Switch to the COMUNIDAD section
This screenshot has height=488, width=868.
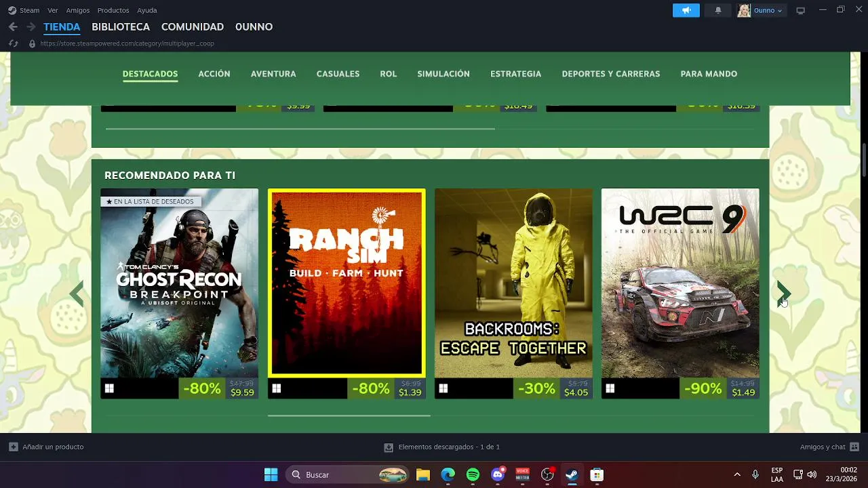click(193, 27)
